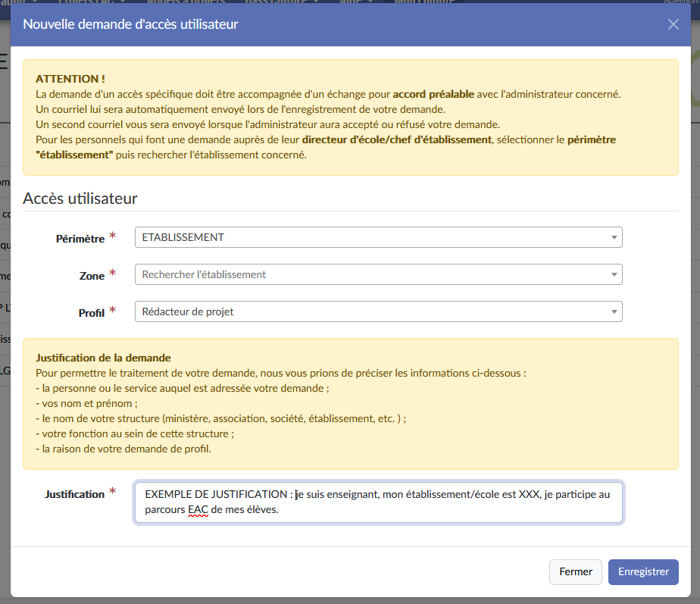Click the 'ATTENTION !' warning heading
700x604 pixels.
click(x=70, y=79)
